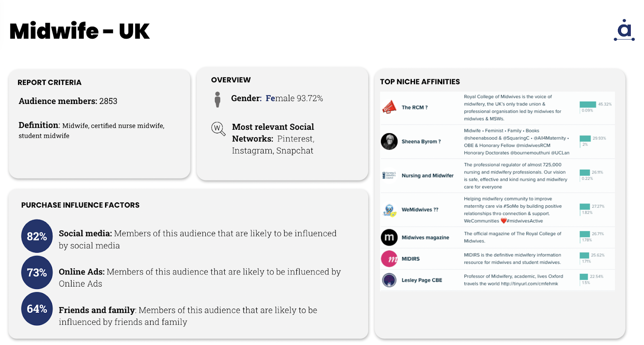Click Audience members: 2853 text

coord(68,101)
